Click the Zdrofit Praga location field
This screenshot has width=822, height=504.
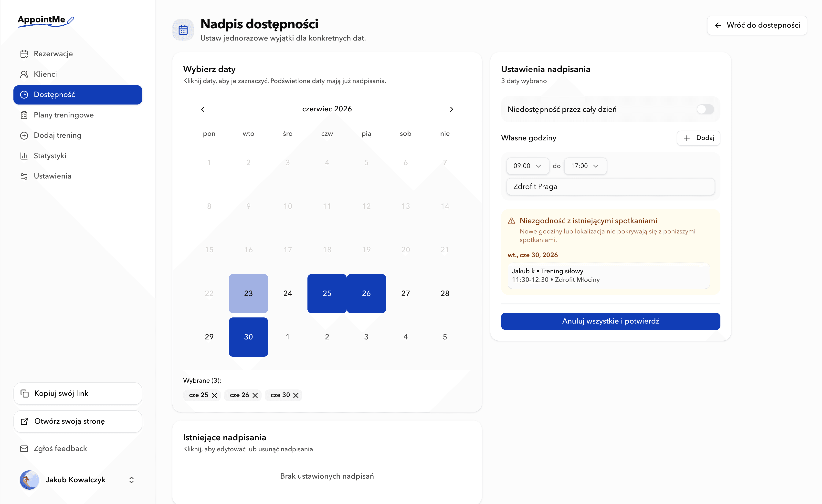pos(611,187)
